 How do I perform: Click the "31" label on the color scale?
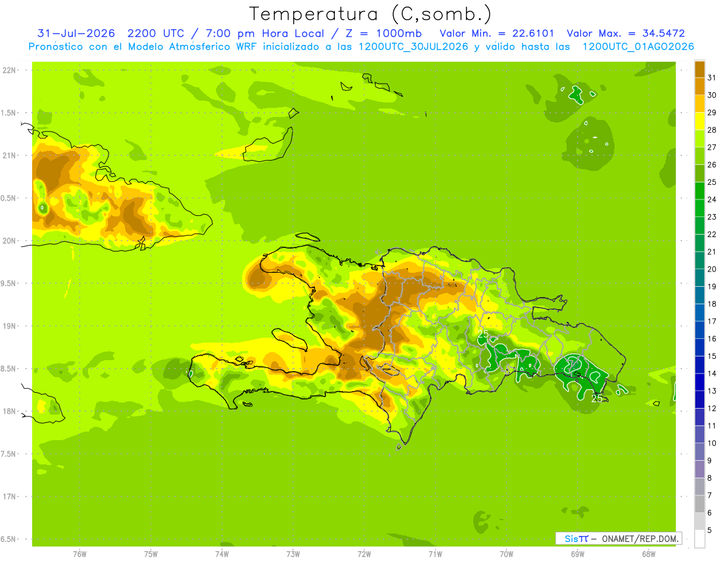click(x=712, y=78)
